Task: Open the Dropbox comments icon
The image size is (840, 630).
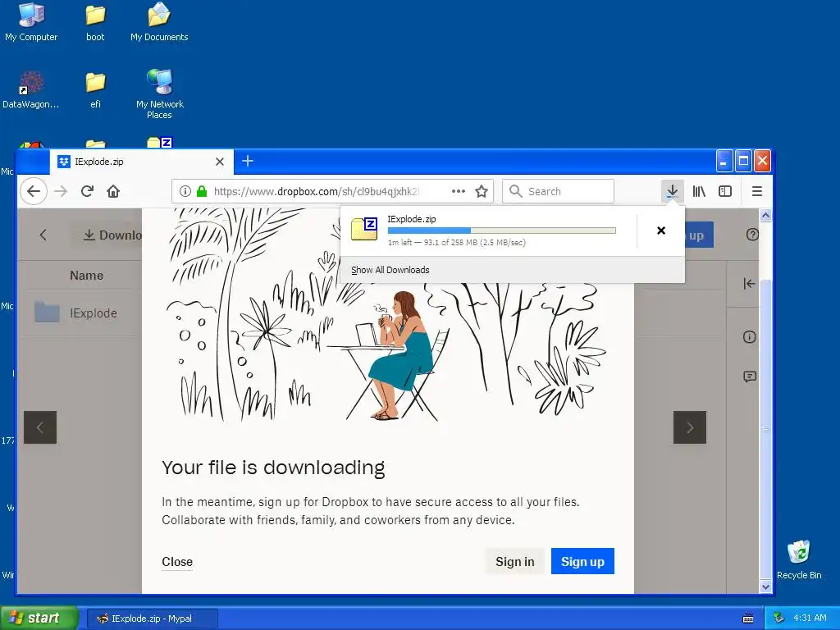Action: click(750, 377)
